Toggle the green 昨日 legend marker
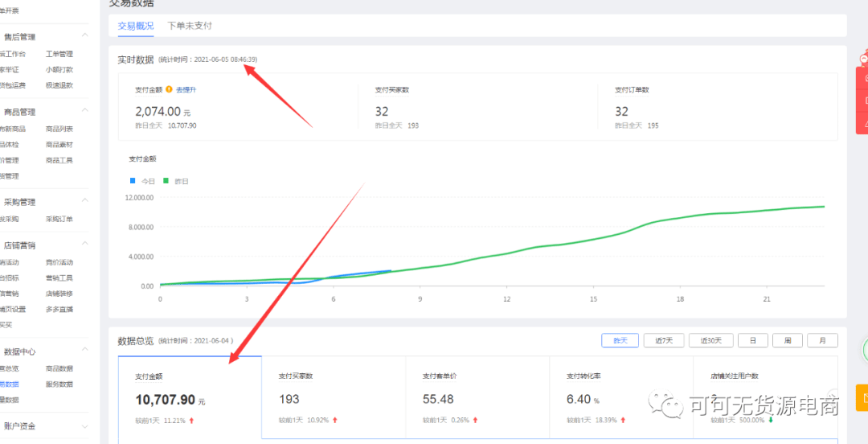Viewport: 868px width, 444px height. point(166,181)
